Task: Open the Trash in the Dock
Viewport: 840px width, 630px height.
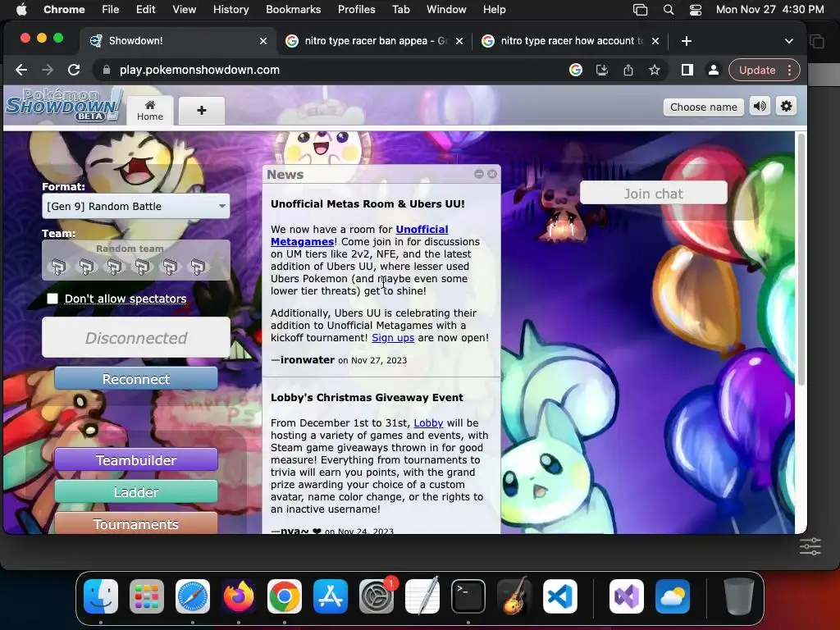Action: (739, 596)
